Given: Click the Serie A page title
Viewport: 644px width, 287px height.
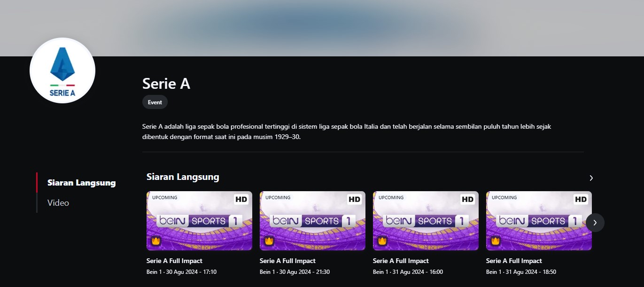Looking at the screenshot, I should (166, 84).
